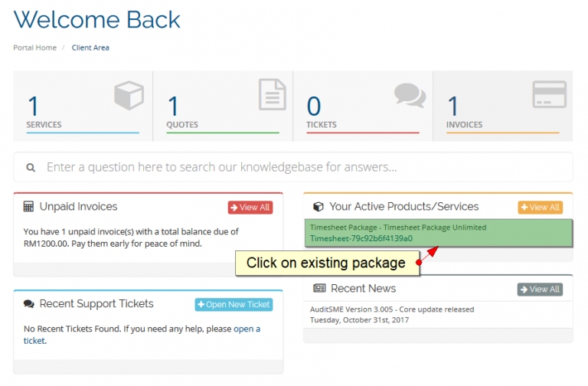The width and height of the screenshot is (588, 386).
Task: Click the magnifier icon in knowledgebase search
Action: tap(31, 167)
